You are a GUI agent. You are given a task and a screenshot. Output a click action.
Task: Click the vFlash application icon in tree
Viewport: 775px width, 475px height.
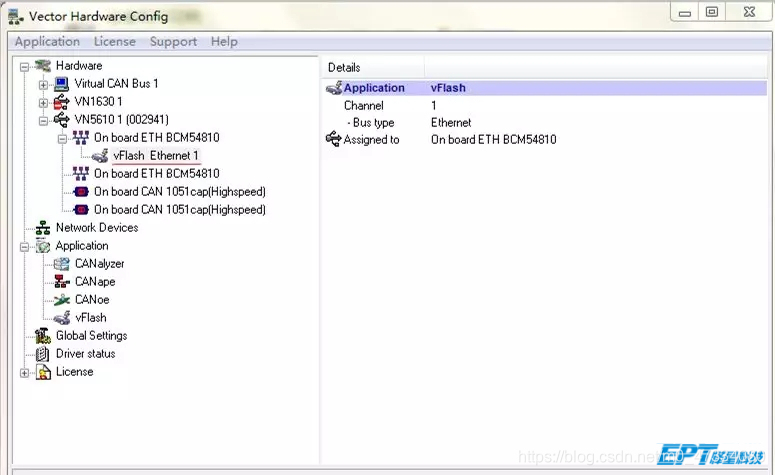click(62, 318)
